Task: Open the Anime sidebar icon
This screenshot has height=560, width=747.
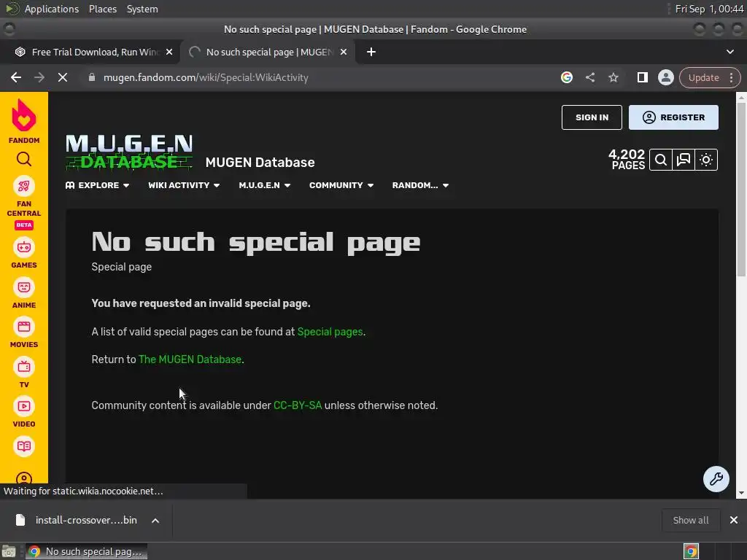Action: point(24,287)
